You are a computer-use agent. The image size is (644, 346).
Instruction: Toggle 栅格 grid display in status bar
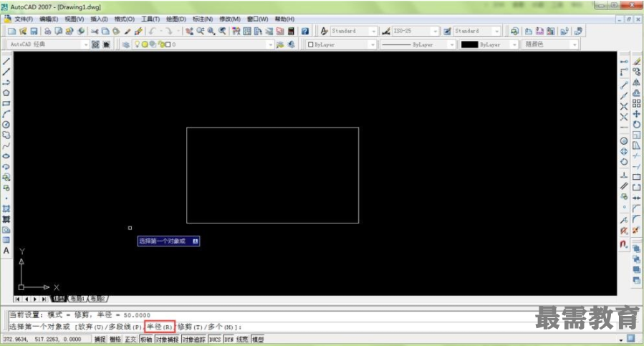click(x=115, y=340)
